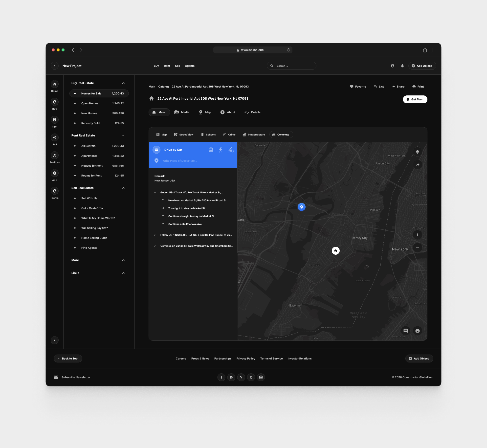Click Get Tour button
Screen dimensions: 487x448
(x=415, y=99)
